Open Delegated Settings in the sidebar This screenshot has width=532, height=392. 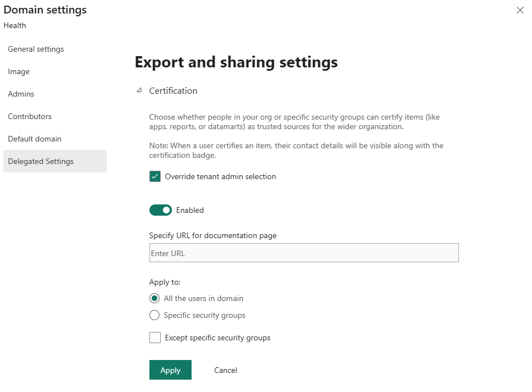pos(40,161)
